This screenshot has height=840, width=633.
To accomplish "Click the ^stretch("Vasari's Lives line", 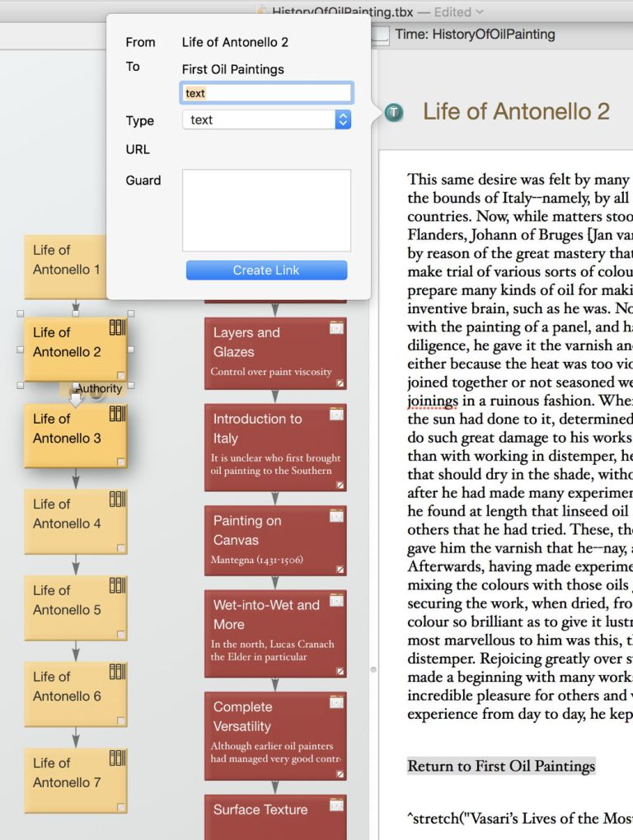I will coord(519,819).
